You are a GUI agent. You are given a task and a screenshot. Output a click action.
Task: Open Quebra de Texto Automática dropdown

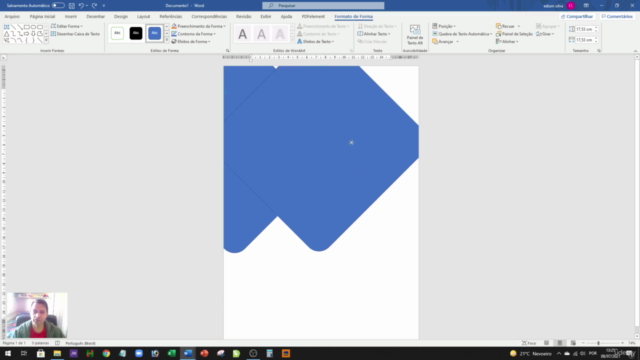tap(462, 34)
